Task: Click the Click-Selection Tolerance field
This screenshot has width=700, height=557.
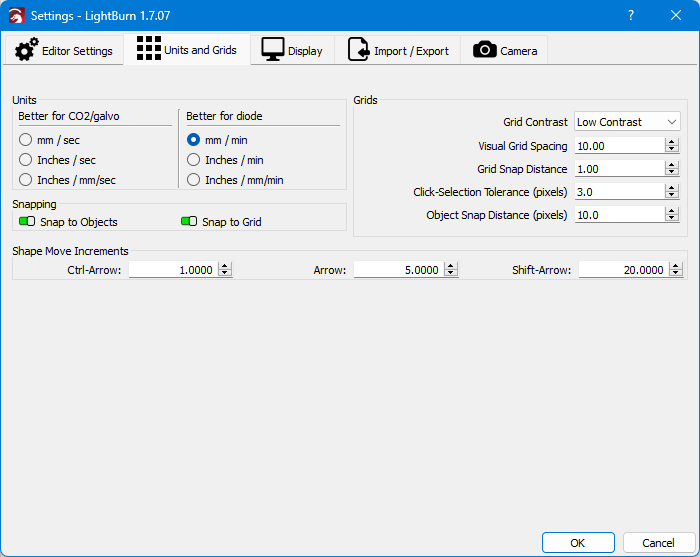Action: (x=619, y=192)
